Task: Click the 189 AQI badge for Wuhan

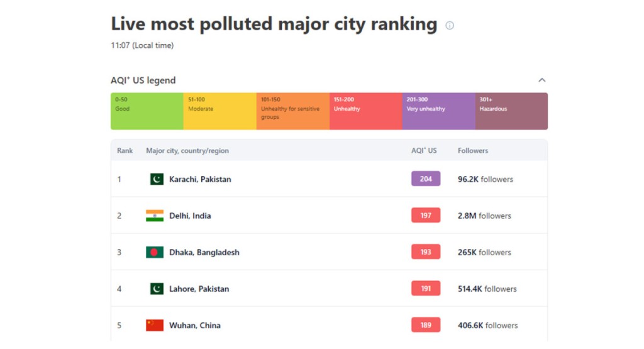Action: coord(426,324)
